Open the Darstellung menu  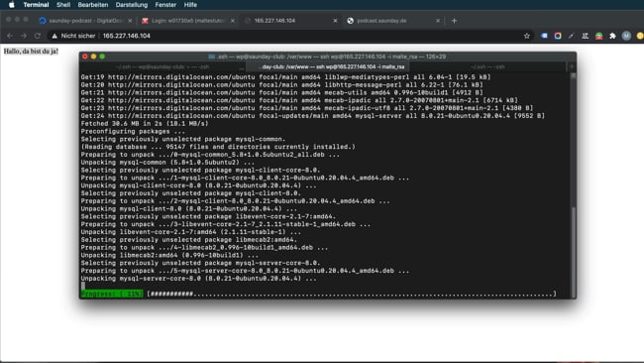click(x=132, y=5)
